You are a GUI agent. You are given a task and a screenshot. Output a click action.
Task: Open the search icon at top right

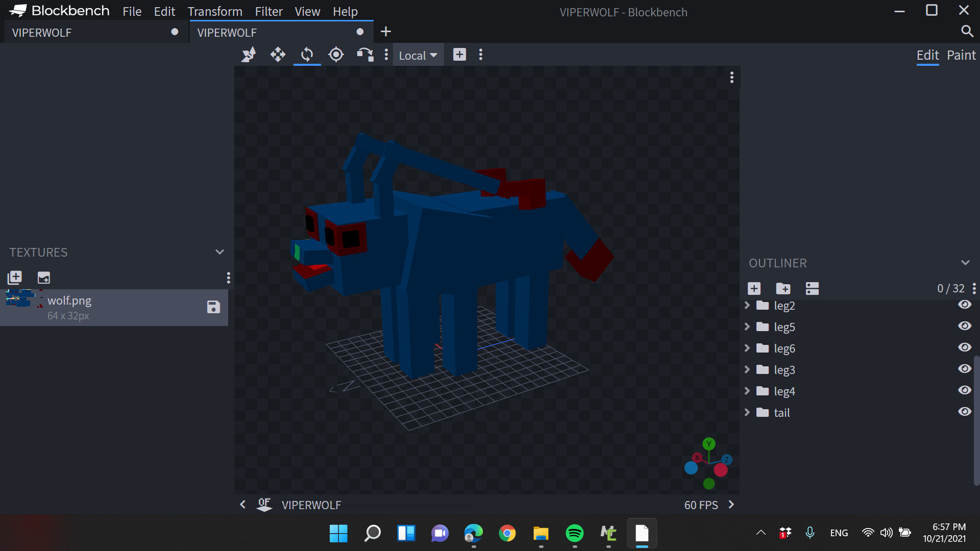click(x=967, y=32)
